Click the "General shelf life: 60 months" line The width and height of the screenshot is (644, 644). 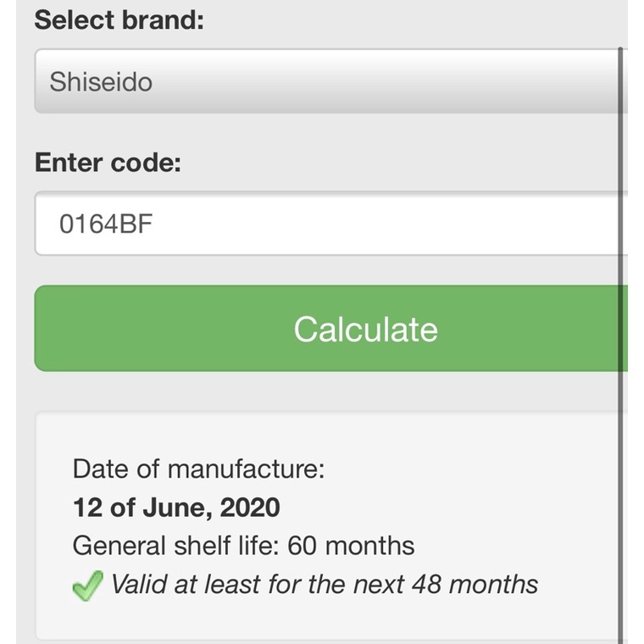point(243,546)
